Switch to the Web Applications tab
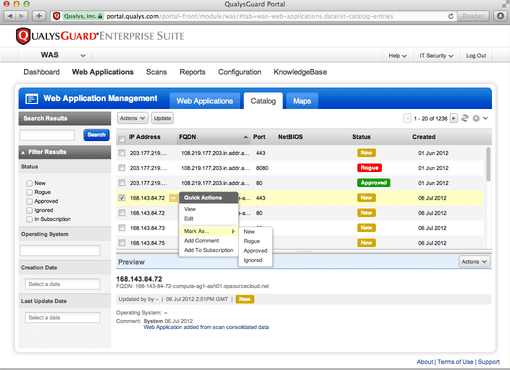 (205, 101)
